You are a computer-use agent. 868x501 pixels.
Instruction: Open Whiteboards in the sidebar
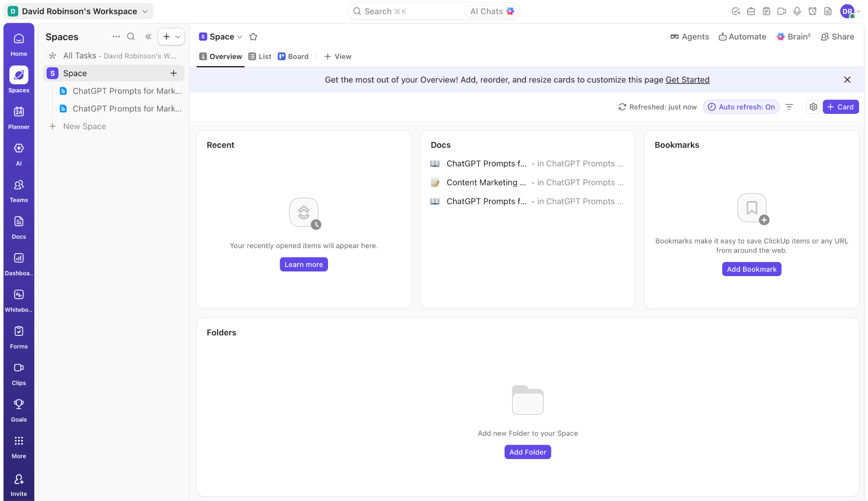click(x=19, y=301)
